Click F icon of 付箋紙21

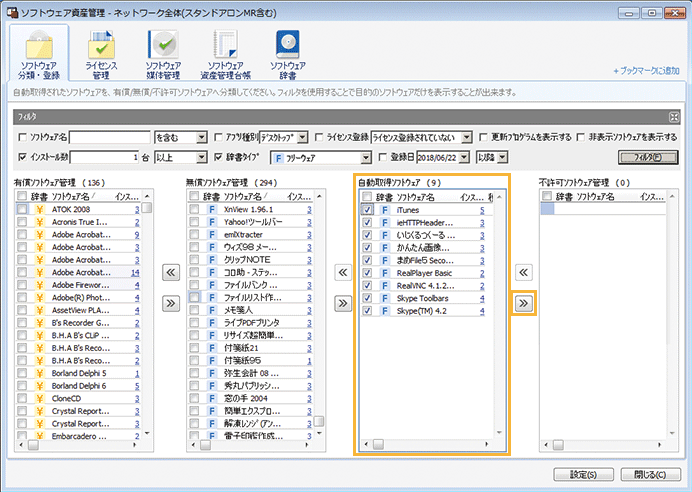(212, 348)
